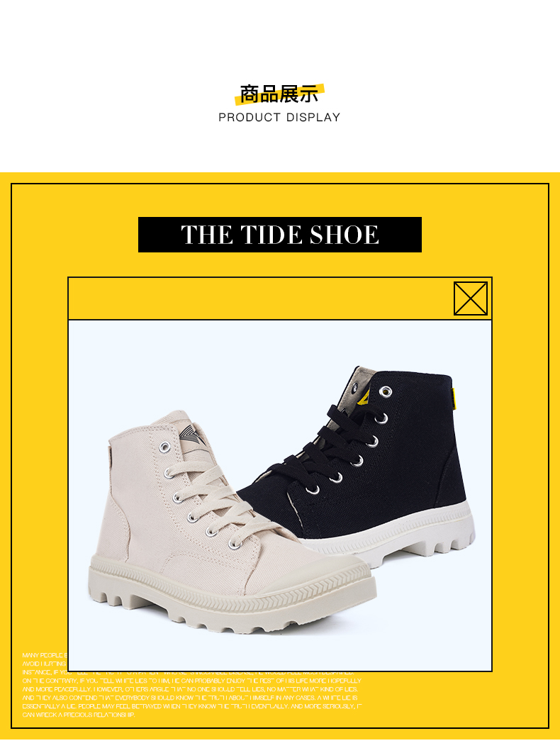Click the logo tag on beige shoe tongue

click(x=194, y=435)
